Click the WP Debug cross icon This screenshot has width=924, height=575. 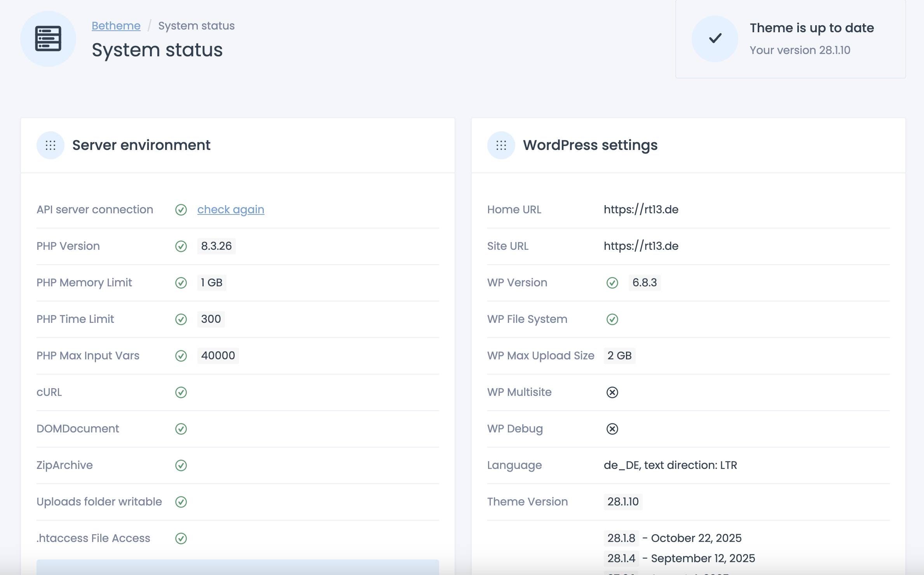612,429
